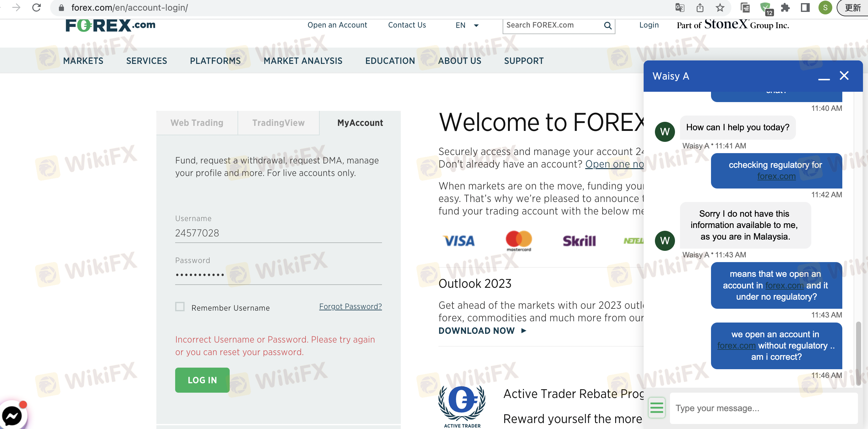Click the padlock site info icon
Viewport: 868px width, 429px height.
click(x=61, y=8)
